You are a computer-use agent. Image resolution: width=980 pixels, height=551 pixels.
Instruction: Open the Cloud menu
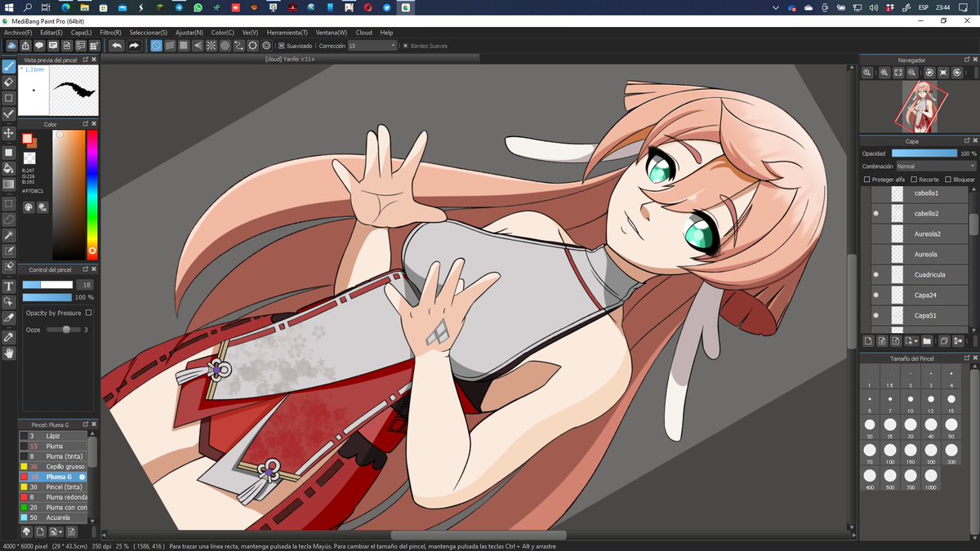pyautogui.click(x=363, y=33)
